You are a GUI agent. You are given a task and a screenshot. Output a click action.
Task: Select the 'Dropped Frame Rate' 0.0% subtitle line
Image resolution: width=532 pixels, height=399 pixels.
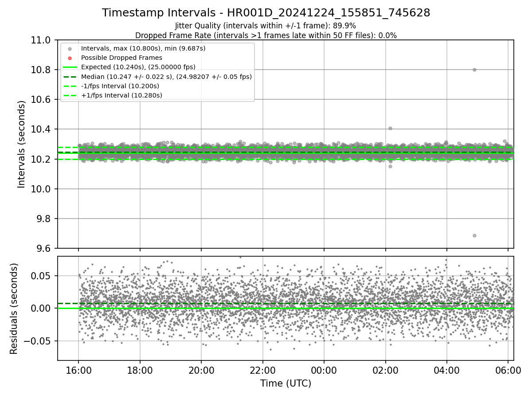tap(266, 35)
